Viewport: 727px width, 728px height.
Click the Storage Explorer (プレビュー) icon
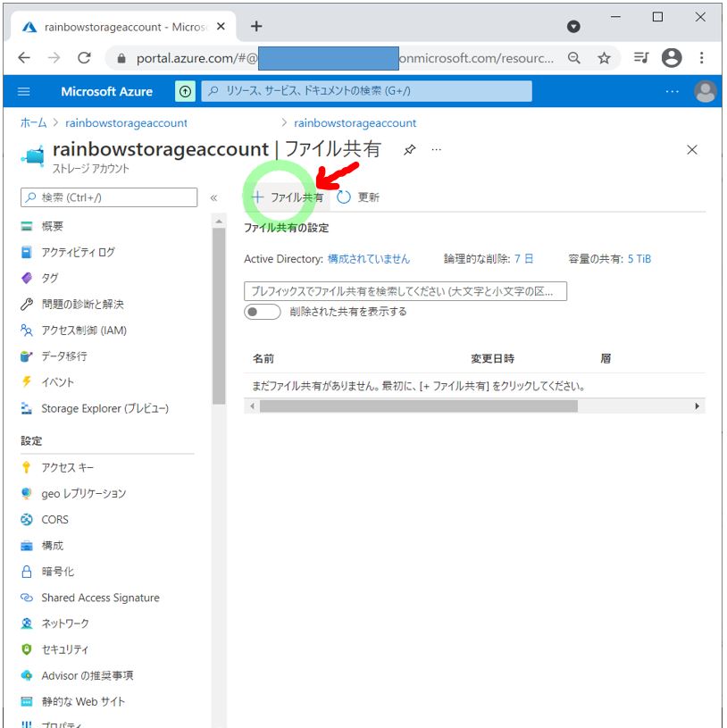(x=27, y=408)
